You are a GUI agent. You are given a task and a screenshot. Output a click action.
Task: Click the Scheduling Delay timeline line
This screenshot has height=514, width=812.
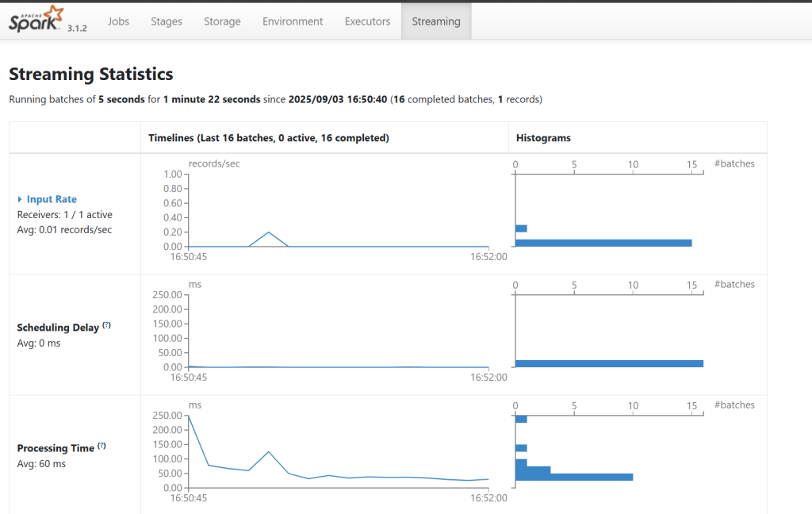pyautogui.click(x=333, y=366)
